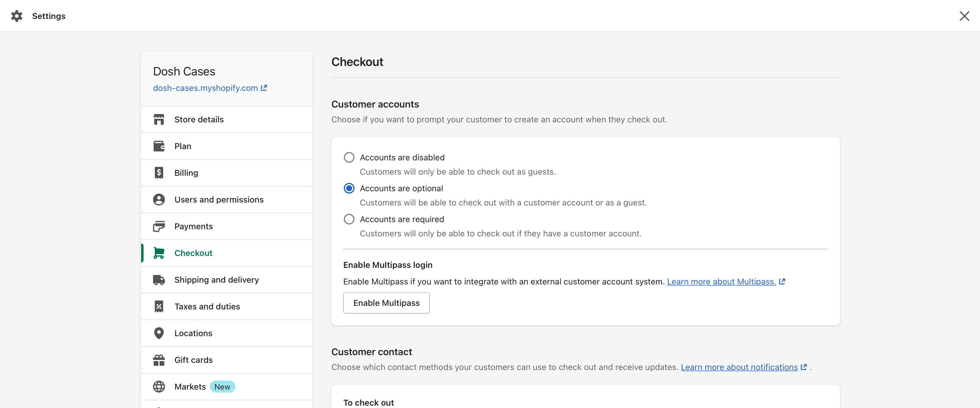Go to Locations settings
The image size is (980, 408).
[x=227, y=333]
